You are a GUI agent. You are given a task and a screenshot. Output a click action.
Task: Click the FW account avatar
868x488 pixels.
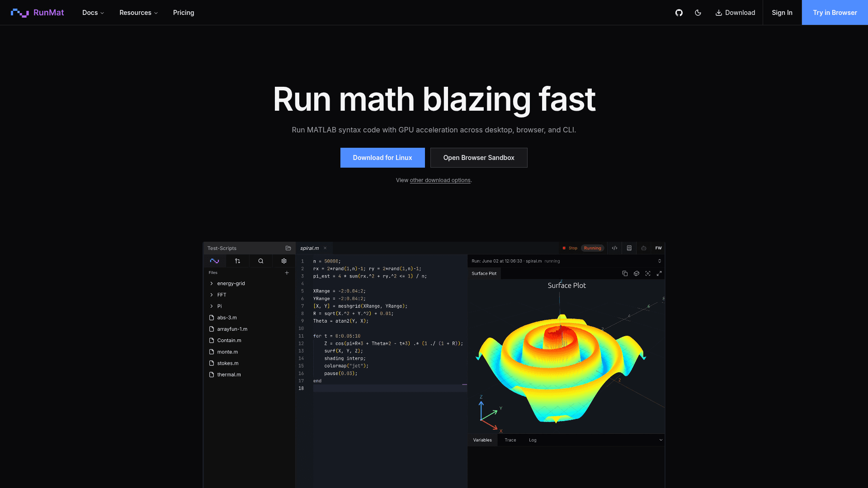(x=658, y=248)
